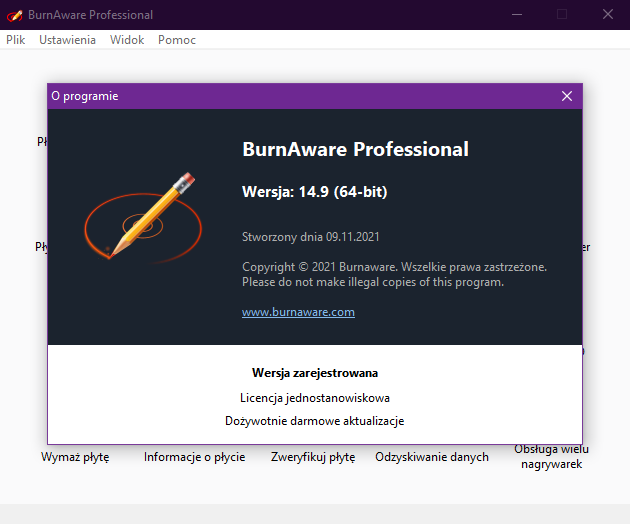Viewport: 630px width, 524px height.
Task: Open the www.burnaware.com link
Action: (x=298, y=312)
